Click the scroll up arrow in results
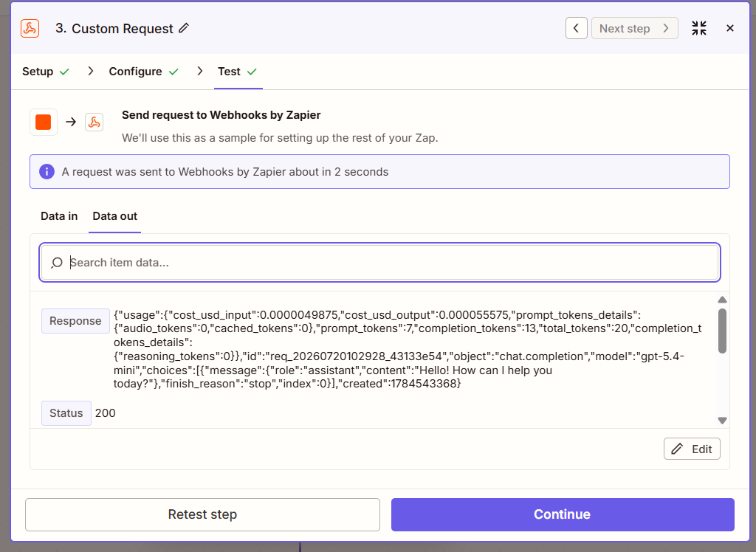756x552 pixels. coord(722,300)
